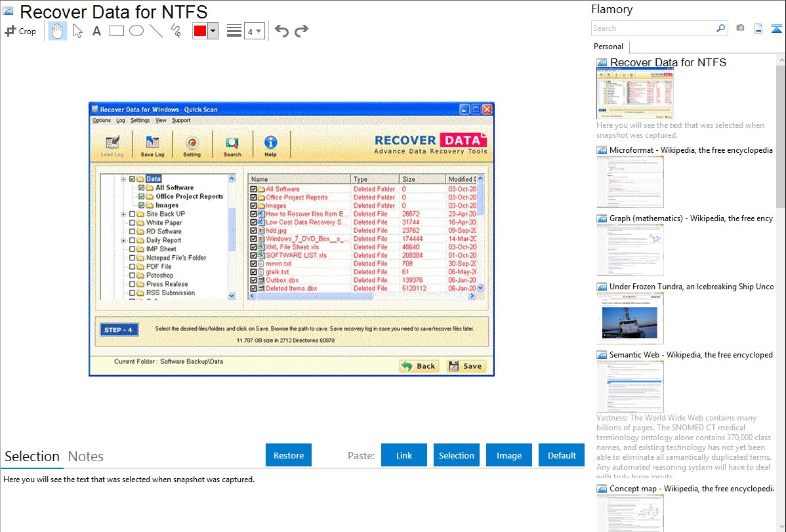
Task: Pick the ellipse drawing tool
Action: [x=136, y=31]
